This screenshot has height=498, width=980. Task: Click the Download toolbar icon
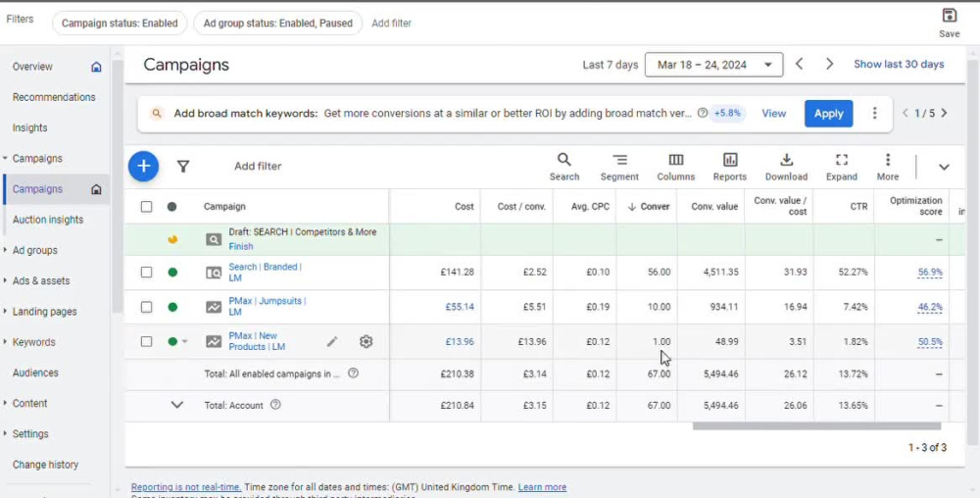(x=786, y=160)
